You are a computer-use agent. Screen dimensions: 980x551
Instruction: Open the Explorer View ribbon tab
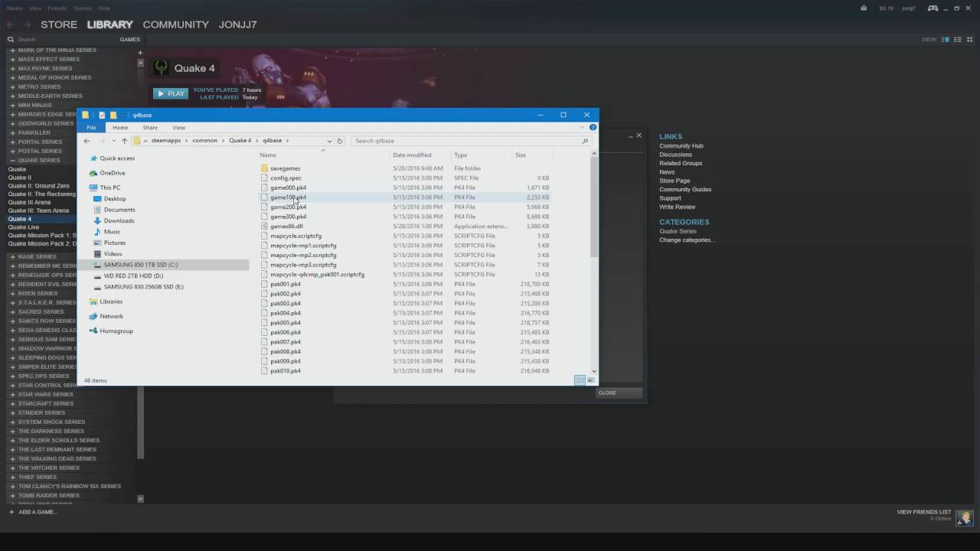[178, 127]
